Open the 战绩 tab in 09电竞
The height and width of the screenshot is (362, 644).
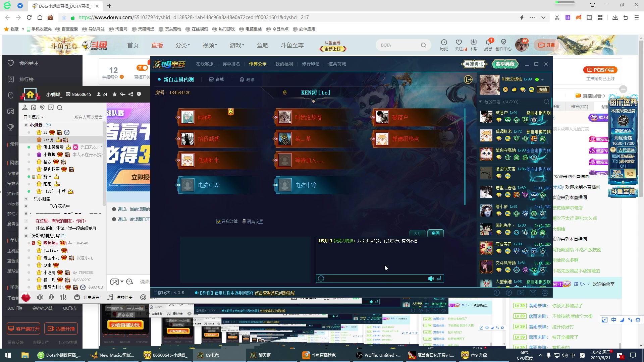point(247,79)
